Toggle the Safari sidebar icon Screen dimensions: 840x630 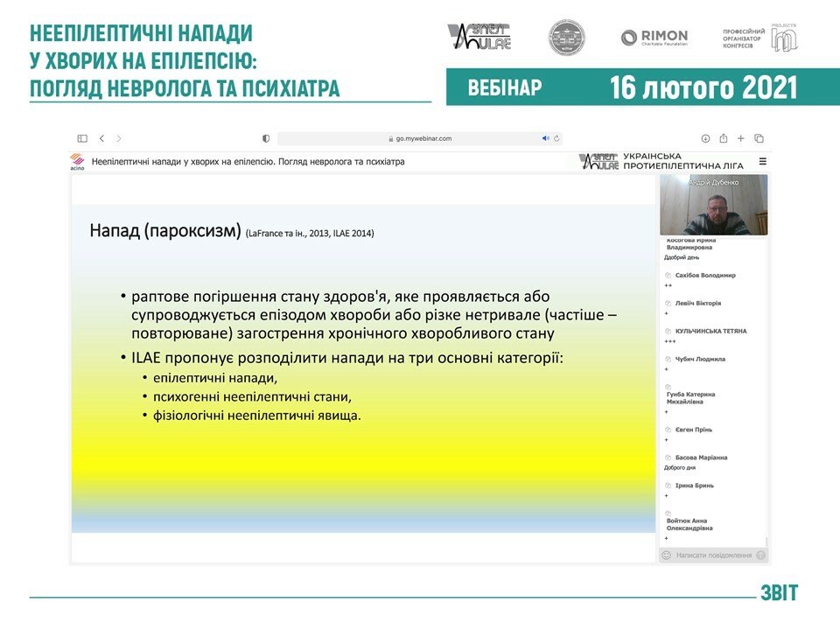click(82, 138)
